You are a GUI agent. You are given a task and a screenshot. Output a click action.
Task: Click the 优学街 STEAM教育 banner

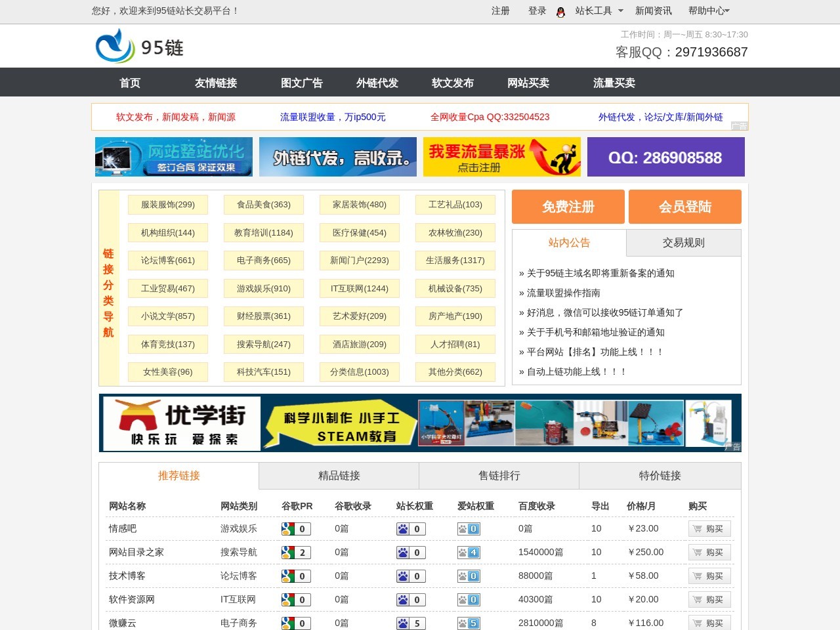420,423
